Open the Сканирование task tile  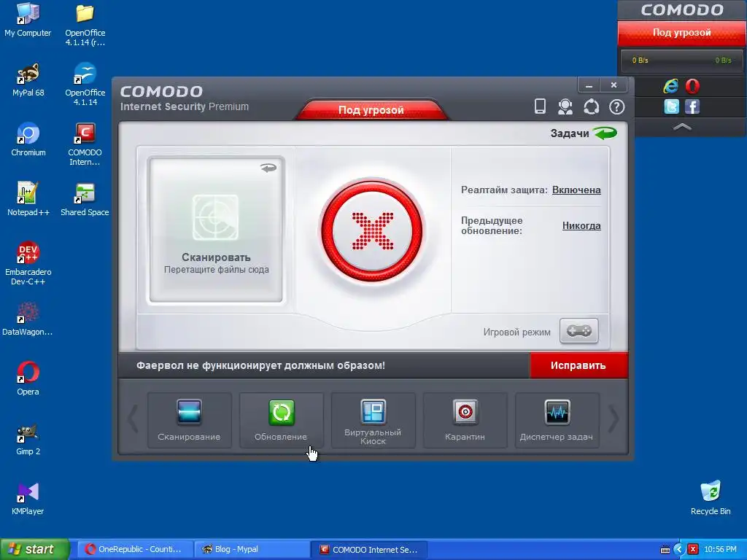click(189, 420)
